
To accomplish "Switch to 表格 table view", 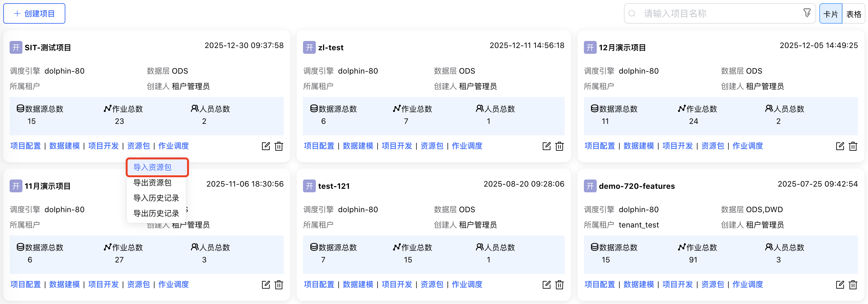I will pos(854,14).
